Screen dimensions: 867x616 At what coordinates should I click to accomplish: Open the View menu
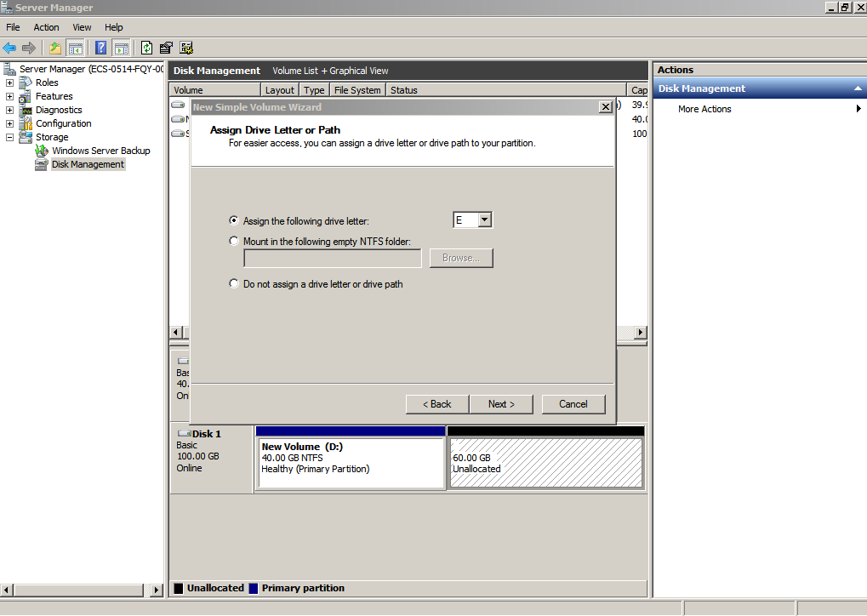82,27
